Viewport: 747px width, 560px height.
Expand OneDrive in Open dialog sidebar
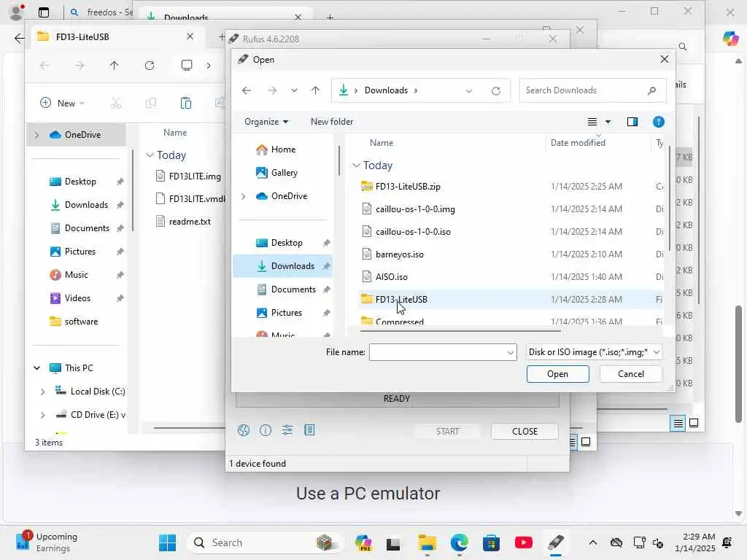click(244, 196)
